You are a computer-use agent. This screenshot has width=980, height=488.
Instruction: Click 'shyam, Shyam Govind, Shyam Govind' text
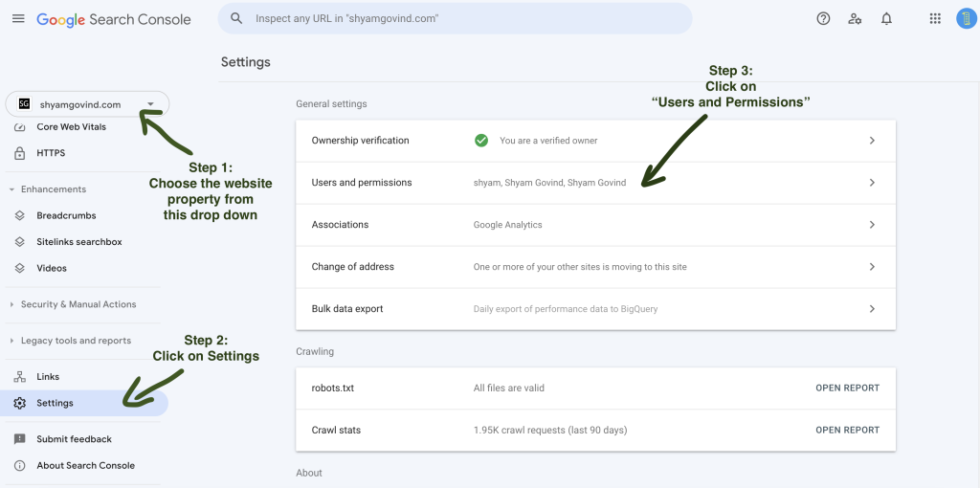click(x=550, y=183)
